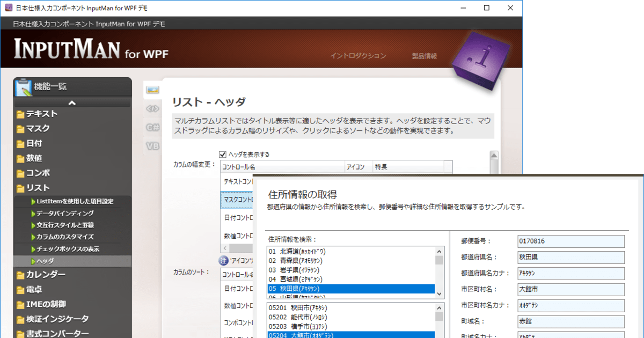The height and width of the screenshot is (338, 644).
Task: Switch to the C# code icon
Action: pyautogui.click(x=152, y=127)
